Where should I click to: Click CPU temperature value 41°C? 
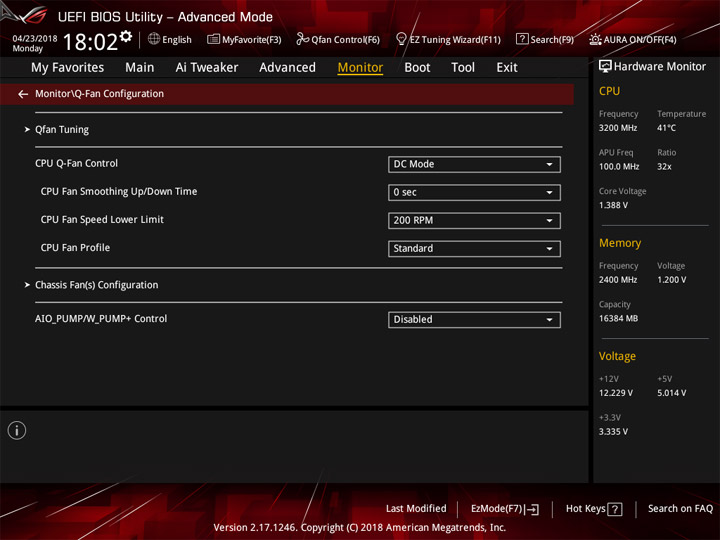tap(666, 128)
